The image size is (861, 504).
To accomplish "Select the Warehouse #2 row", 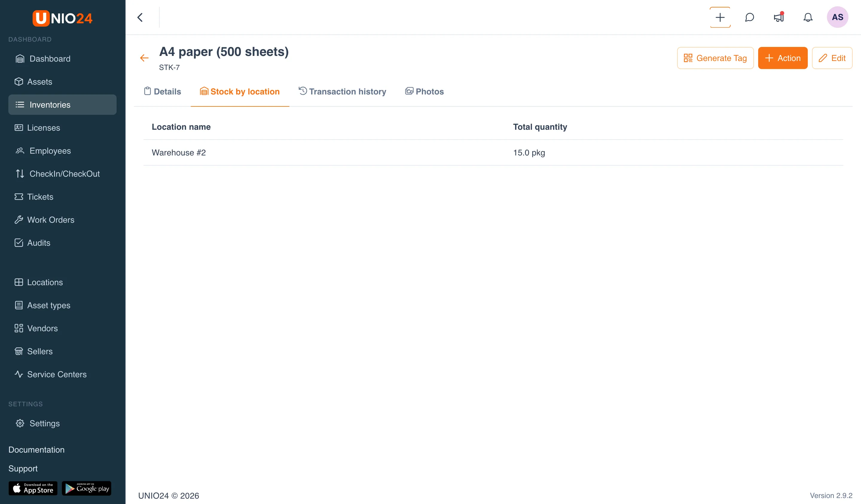I will pos(493,152).
